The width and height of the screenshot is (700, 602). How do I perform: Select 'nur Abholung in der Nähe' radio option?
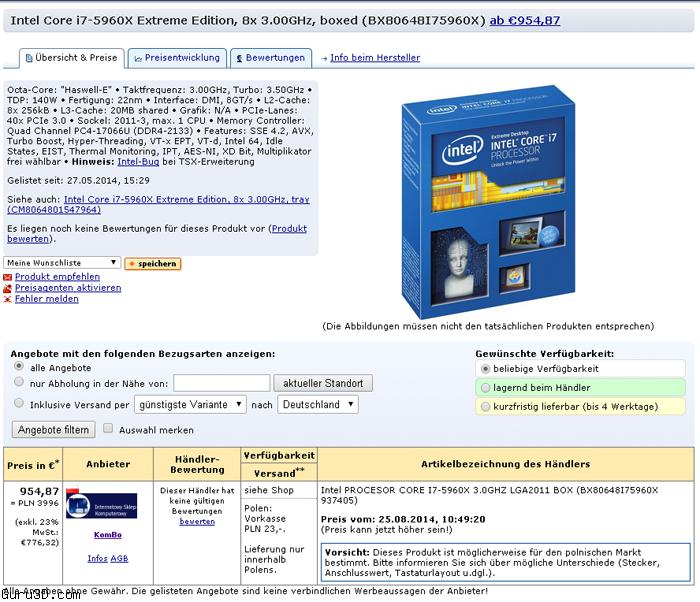tap(19, 382)
